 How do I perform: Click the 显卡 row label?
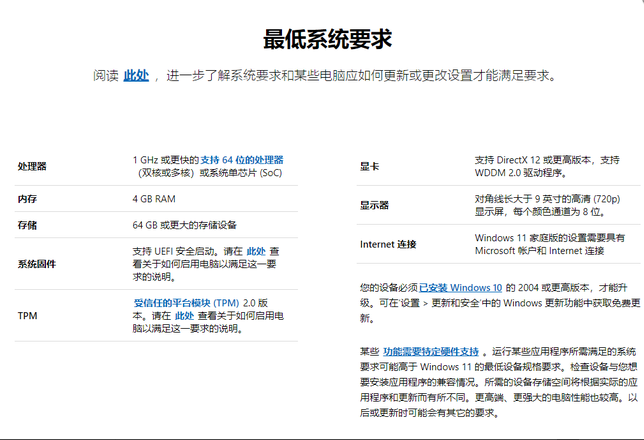click(x=369, y=166)
